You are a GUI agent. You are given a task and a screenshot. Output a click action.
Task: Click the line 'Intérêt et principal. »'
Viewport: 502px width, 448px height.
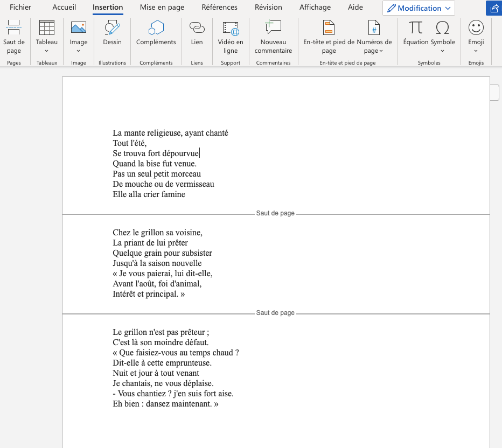pos(149,294)
